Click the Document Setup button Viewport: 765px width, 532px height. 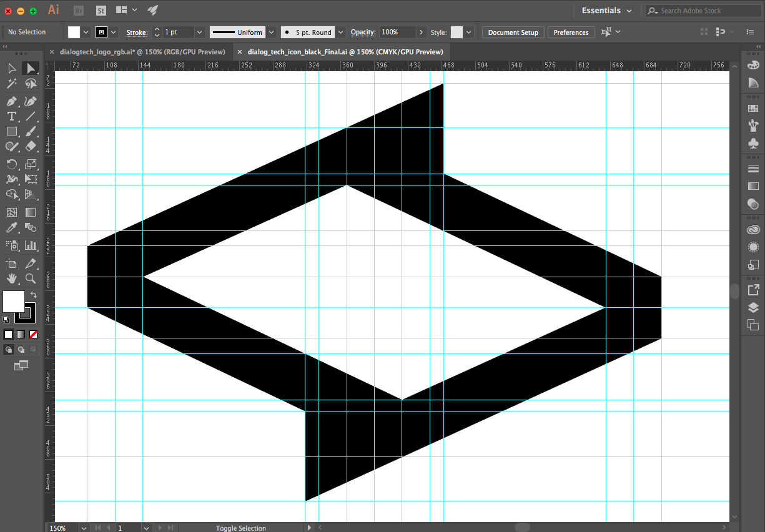click(x=513, y=32)
